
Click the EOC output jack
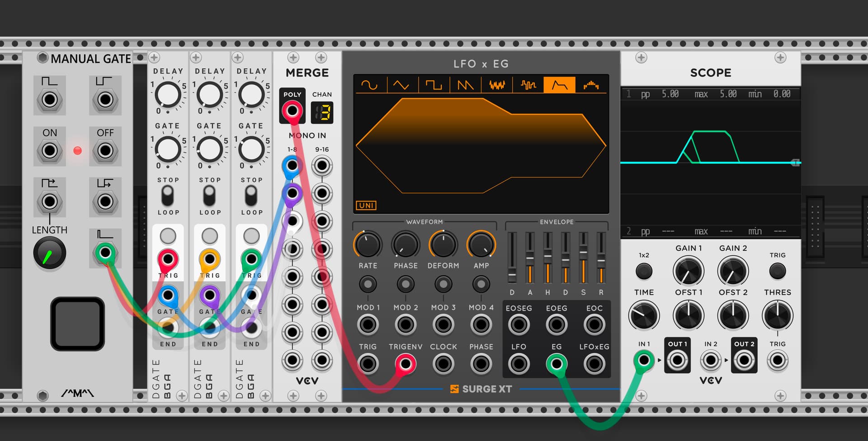click(594, 324)
